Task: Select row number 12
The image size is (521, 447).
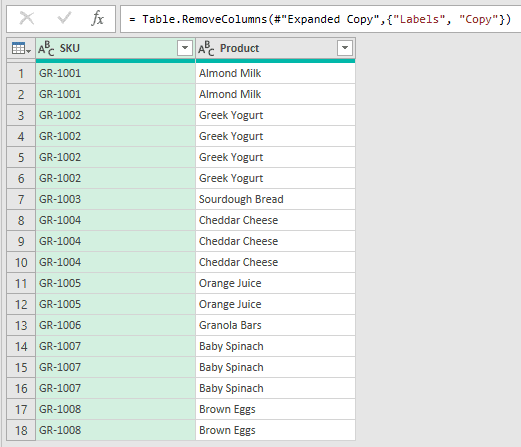Action: (21, 304)
